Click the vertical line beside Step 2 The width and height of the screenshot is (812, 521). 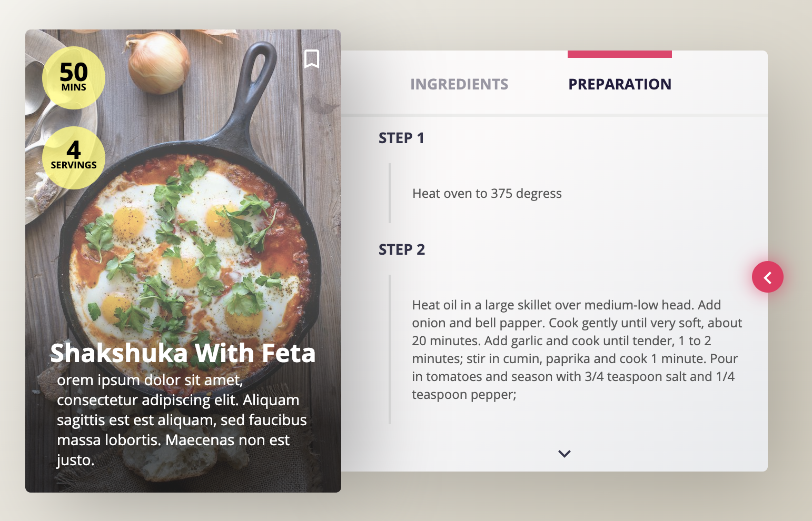point(390,349)
